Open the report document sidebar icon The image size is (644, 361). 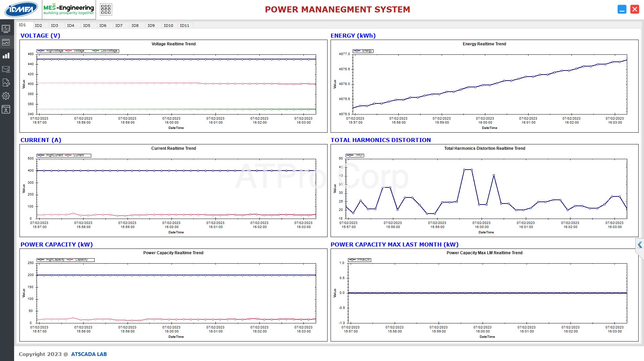[6, 83]
